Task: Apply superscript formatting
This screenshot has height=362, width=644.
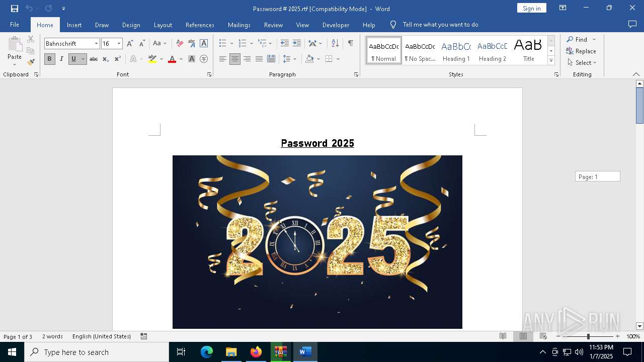Action: tap(118, 59)
